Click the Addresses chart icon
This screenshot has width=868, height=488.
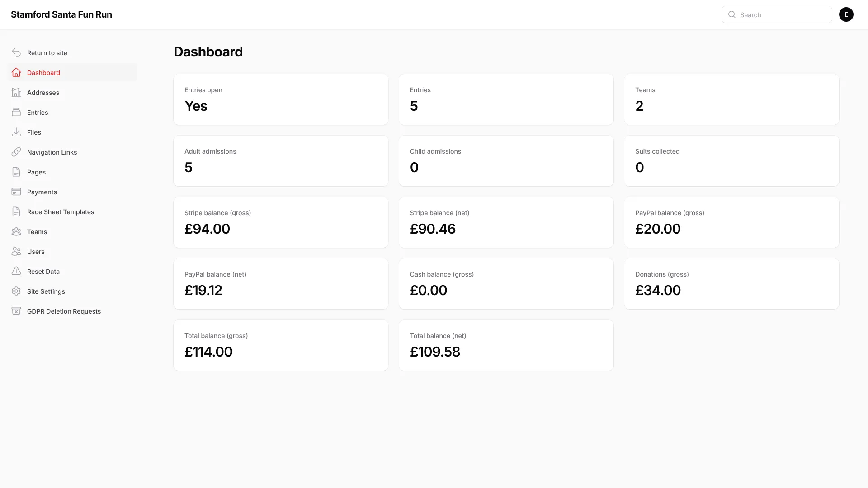16,92
